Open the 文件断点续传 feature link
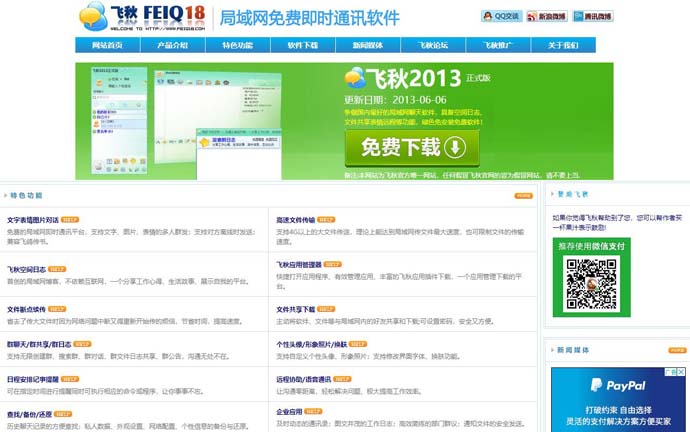This screenshot has width=690, height=432. (26, 309)
